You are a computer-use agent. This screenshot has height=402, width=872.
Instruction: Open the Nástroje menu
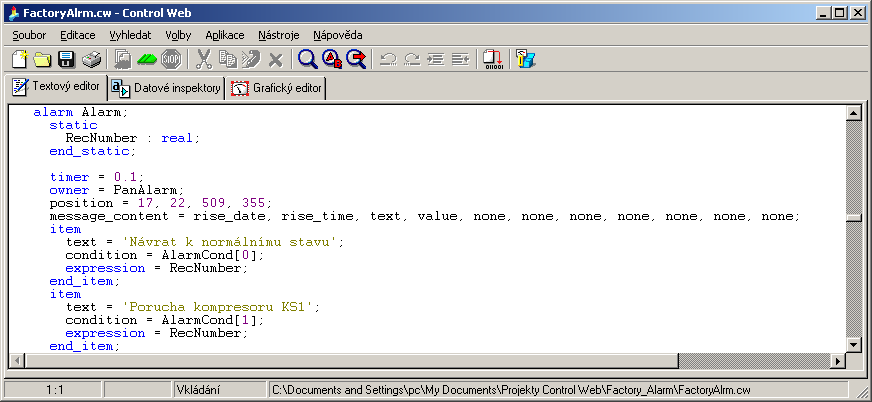(x=278, y=34)
